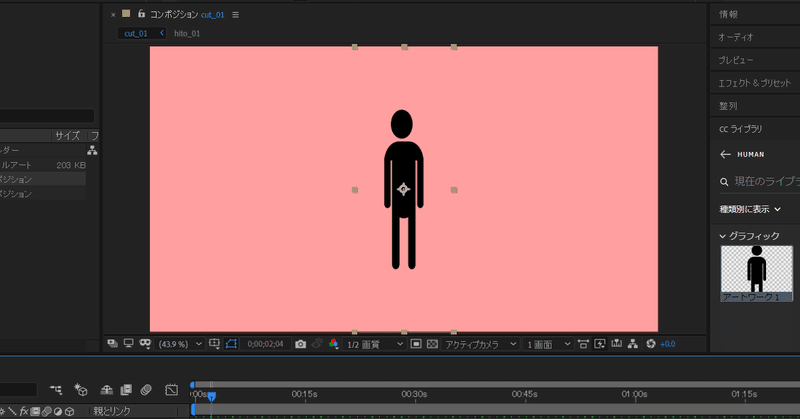
Task: Toggle the Region of Interest button
Action: [416, 344]
